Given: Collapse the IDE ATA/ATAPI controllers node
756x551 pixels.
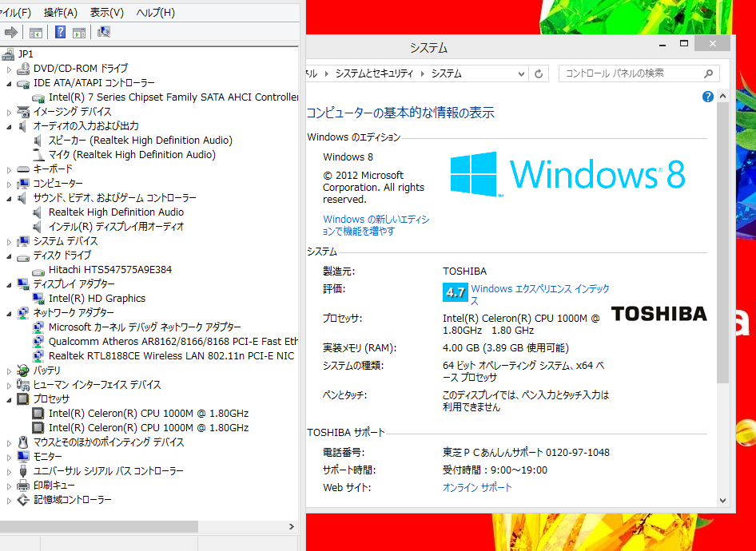Looking at the screenshot, I should tap(9, 84).
